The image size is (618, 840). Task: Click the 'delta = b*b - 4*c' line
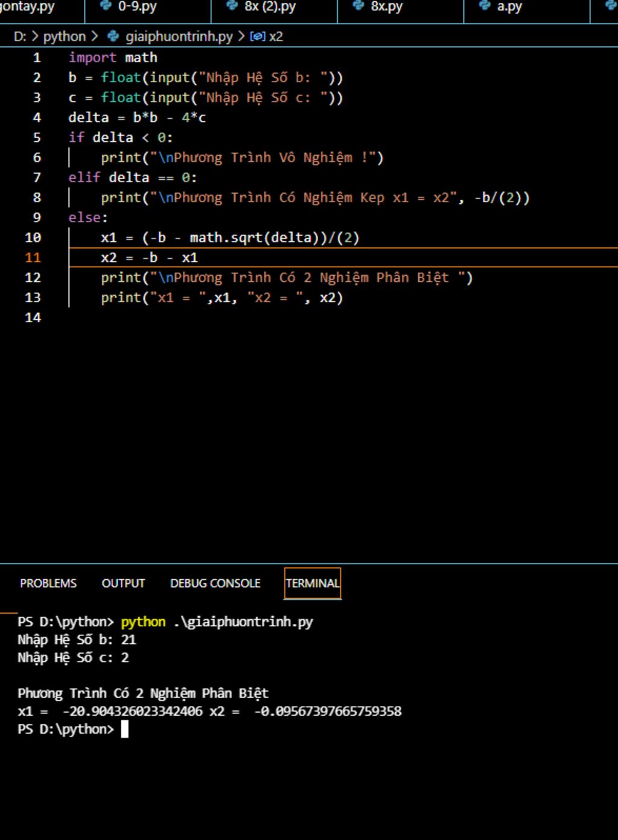tap(137, 118)
